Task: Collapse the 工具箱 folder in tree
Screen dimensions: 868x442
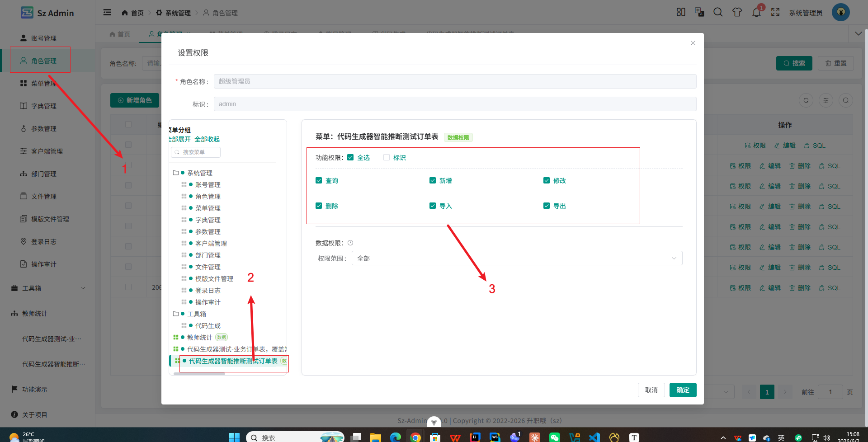Action: [176, 314]
